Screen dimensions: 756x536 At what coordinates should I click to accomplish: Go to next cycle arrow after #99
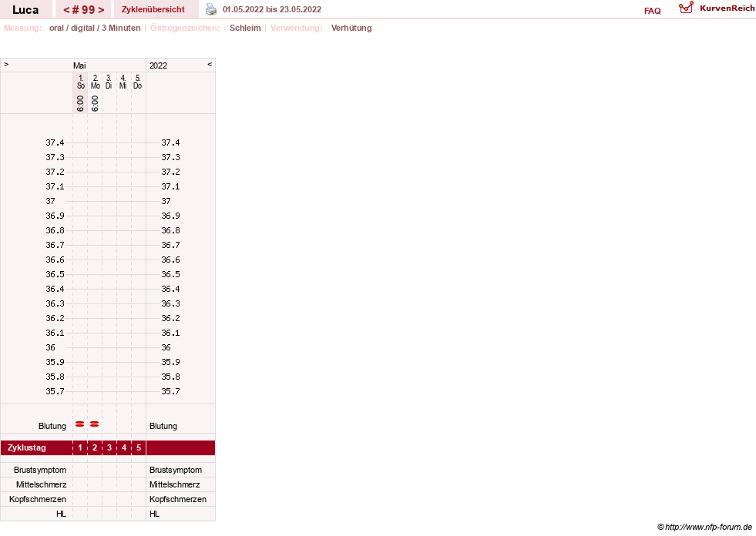tap(101, 10)
